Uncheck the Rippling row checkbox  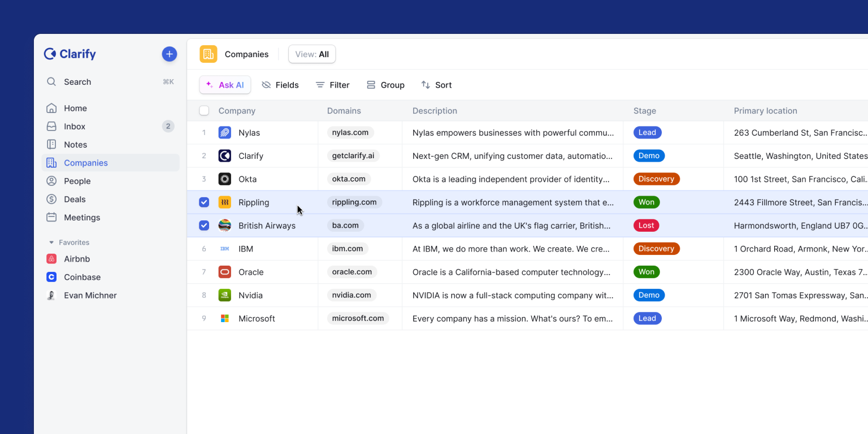click(x=204, y=202)
